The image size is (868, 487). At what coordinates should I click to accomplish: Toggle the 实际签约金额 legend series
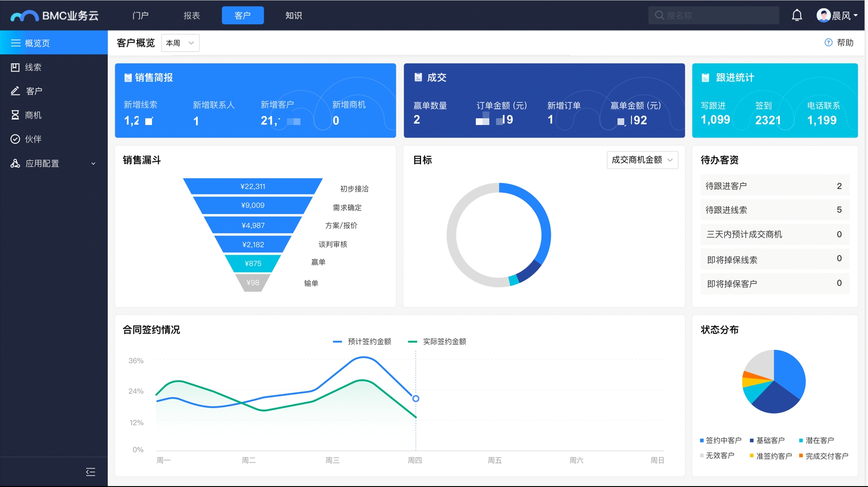click(437, 342)
